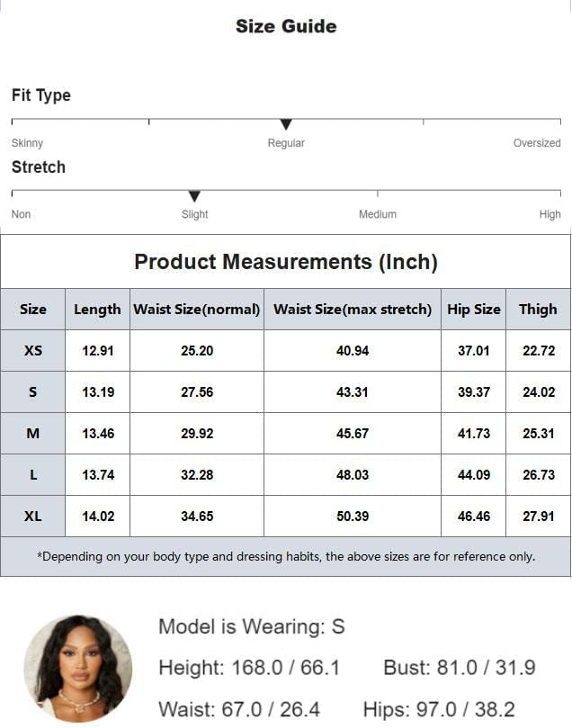
Task: Click the Size Guide heading
Action: pyautogui.click(x=286, y=26)
